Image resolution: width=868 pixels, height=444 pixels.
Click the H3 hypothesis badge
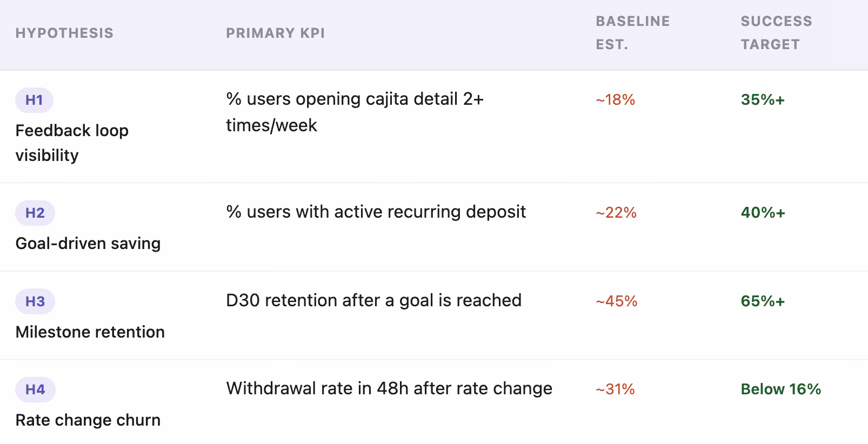pos(35,301)
